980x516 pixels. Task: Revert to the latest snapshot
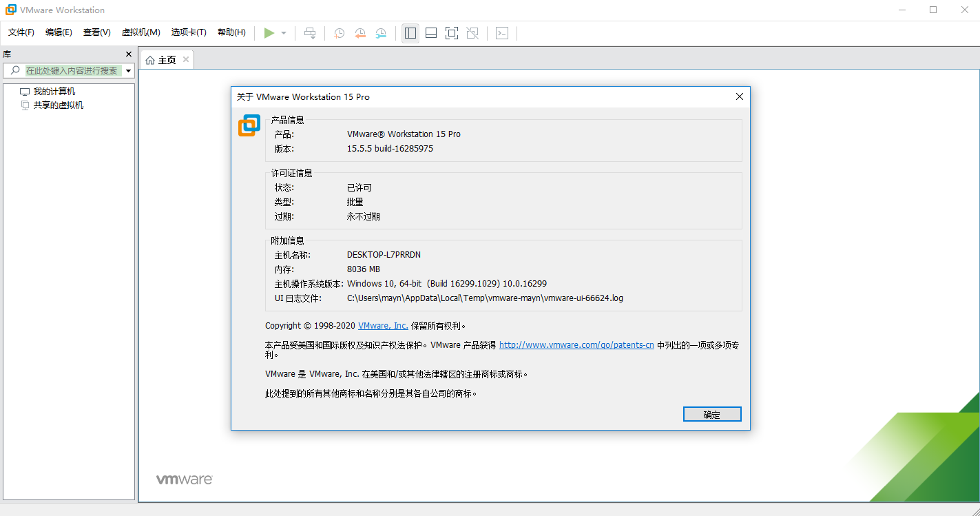[x=359, y=32]
